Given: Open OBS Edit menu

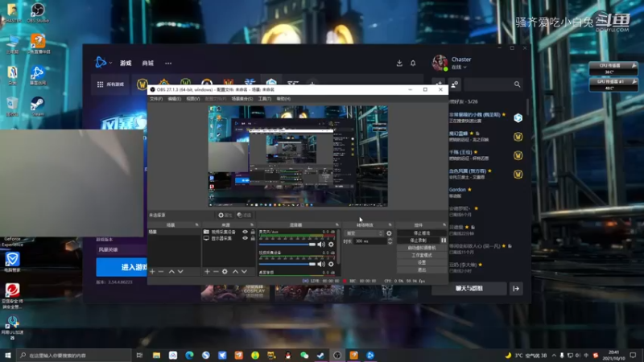Looking at the screenshot, I should tap(174, 99).
